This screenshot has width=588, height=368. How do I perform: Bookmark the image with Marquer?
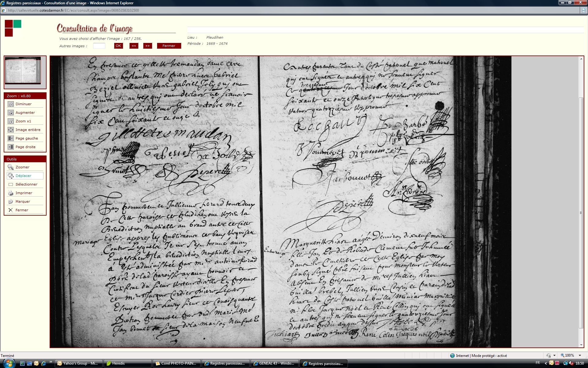point(11,202)
